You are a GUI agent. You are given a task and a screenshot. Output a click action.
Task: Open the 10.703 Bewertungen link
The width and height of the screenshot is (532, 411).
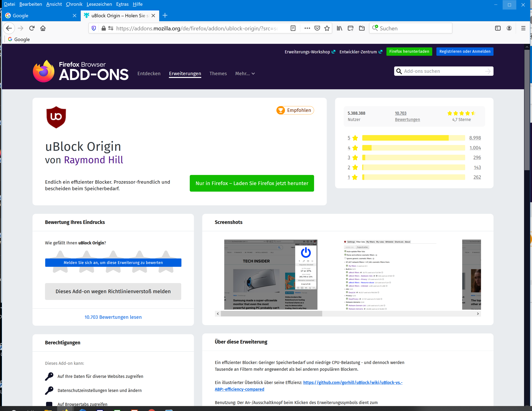coord(407,116)
